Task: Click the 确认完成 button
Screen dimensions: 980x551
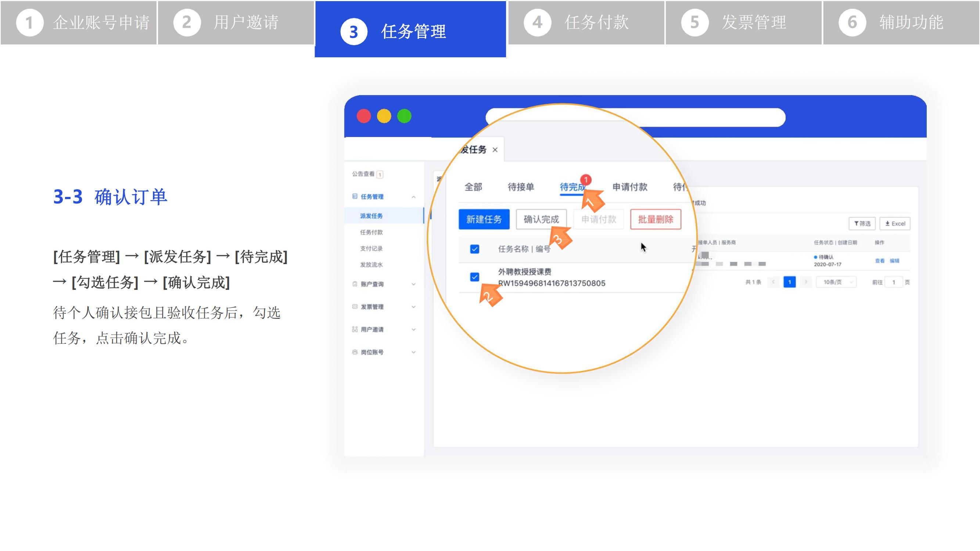Action: 541,219
